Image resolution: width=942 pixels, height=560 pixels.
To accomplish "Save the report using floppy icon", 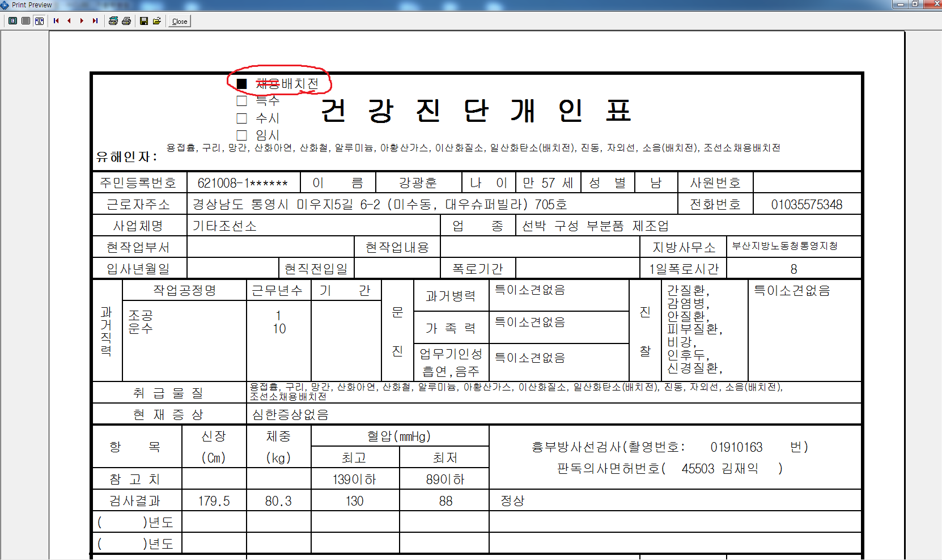I will (144, 21).
